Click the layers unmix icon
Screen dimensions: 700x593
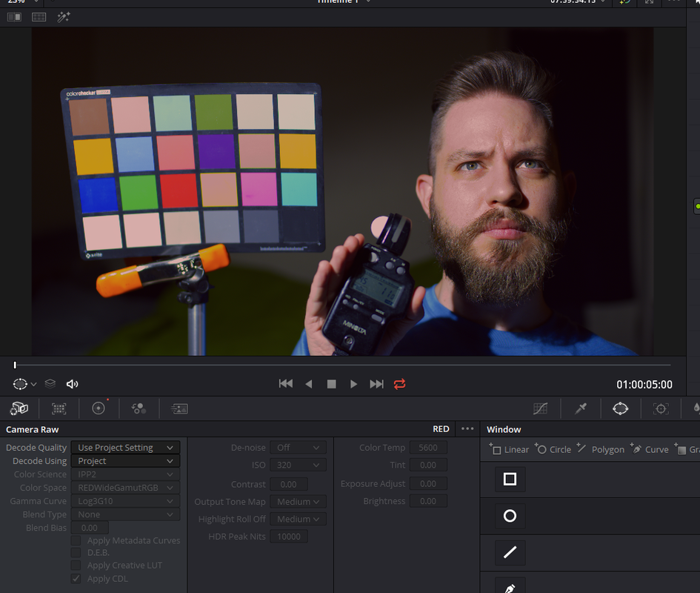[x=50, y=384]
